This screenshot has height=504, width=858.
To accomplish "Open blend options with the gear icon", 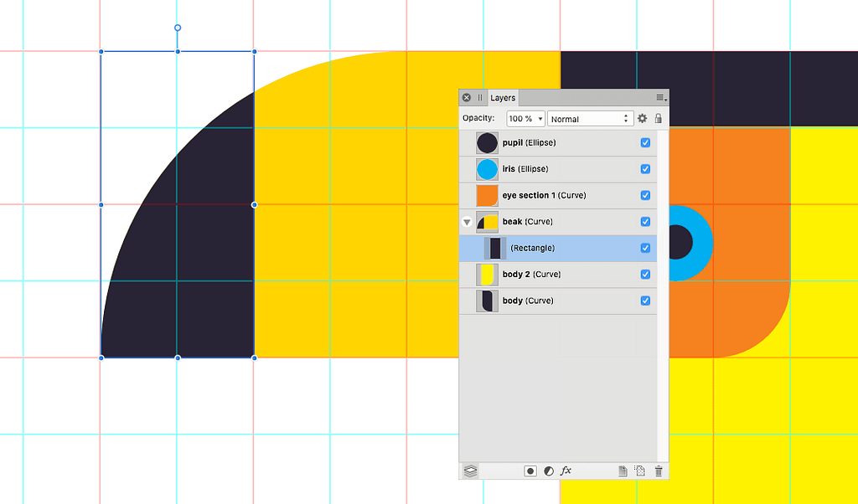I will pos(642,118).
